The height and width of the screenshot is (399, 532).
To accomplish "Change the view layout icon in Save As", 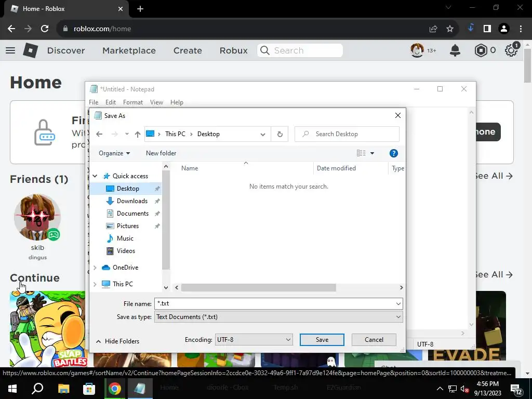I will point(361,153).
